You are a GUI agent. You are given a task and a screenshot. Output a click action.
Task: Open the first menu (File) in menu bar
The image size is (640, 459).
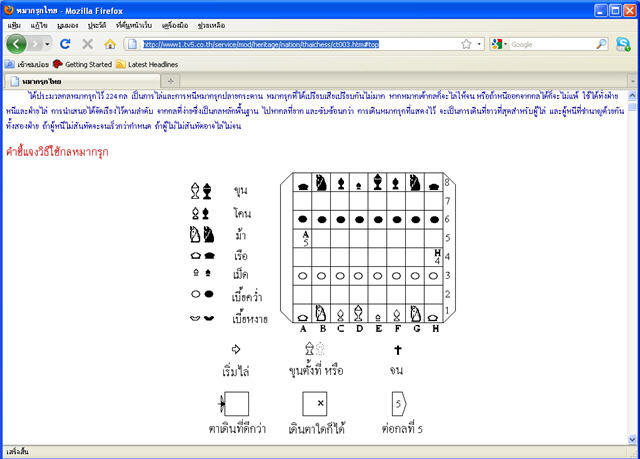pyautogui.click(x=14, y=25)
